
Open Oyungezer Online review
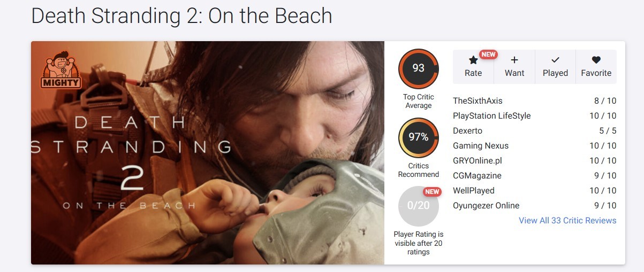coord(486,205)
